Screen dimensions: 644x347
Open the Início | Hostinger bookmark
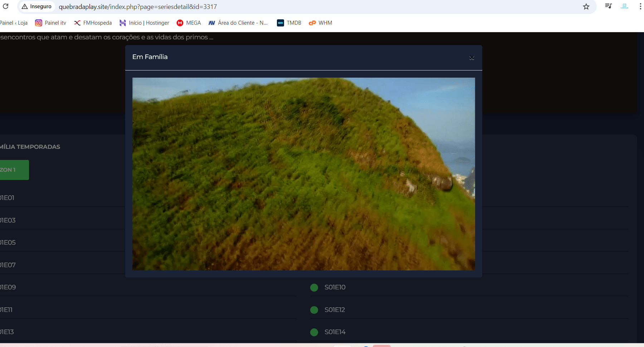[144, 23]
